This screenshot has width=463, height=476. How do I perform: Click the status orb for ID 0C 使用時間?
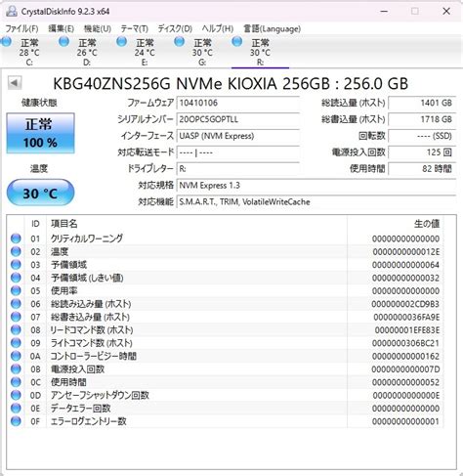click(16, 382)
